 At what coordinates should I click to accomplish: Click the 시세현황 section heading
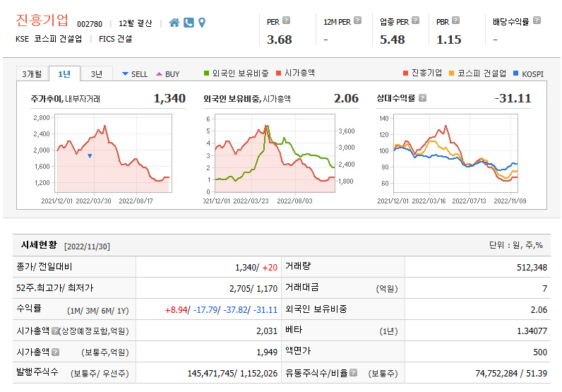pyautogui.click(x=39, y=245)
